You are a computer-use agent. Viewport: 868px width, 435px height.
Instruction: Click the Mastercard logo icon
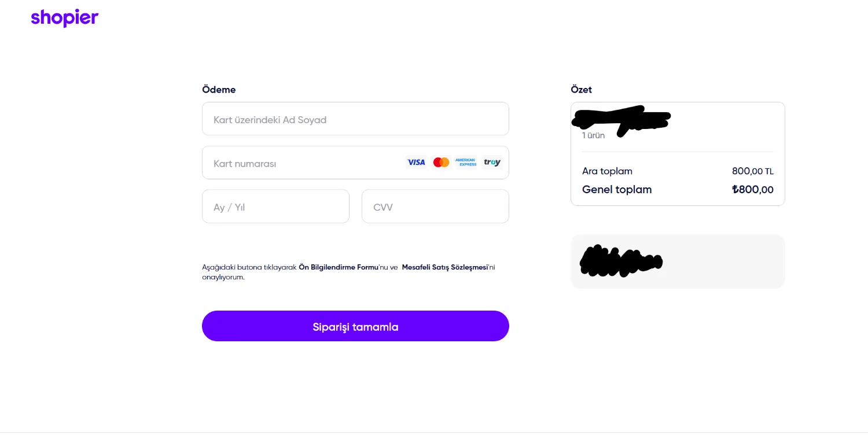pyautogui.click(x=441, y=163)
